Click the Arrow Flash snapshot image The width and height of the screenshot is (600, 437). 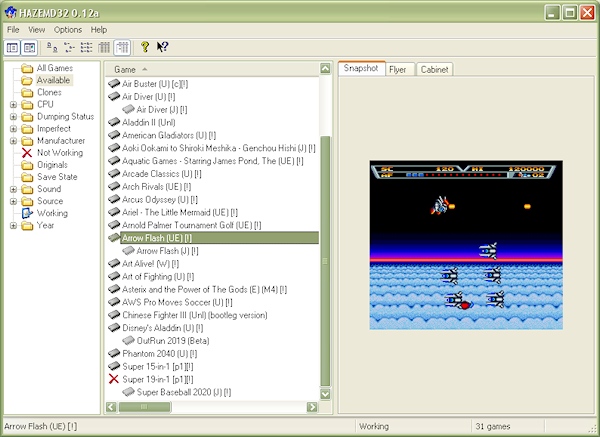point(466,245)
